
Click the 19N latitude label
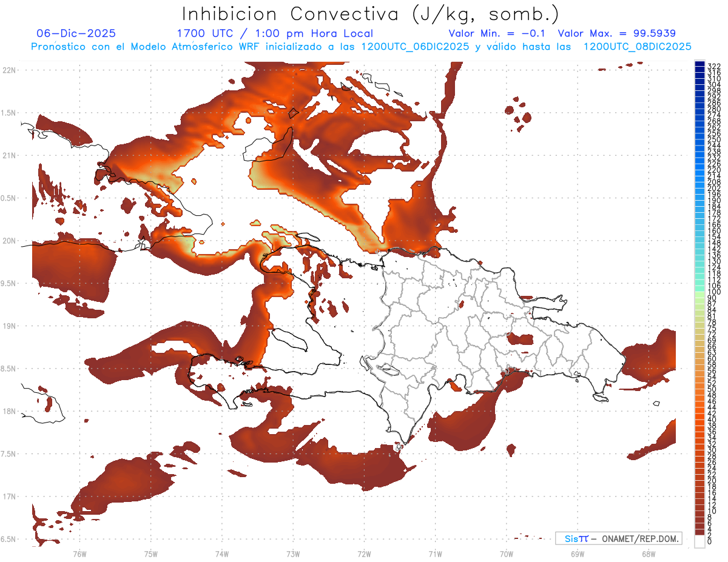tap(8, 326)
